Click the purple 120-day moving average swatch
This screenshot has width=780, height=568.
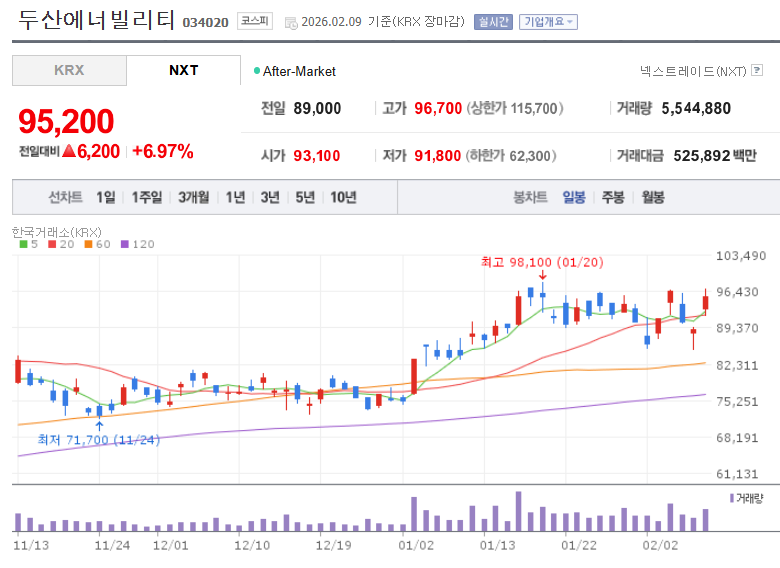[125, 244]
